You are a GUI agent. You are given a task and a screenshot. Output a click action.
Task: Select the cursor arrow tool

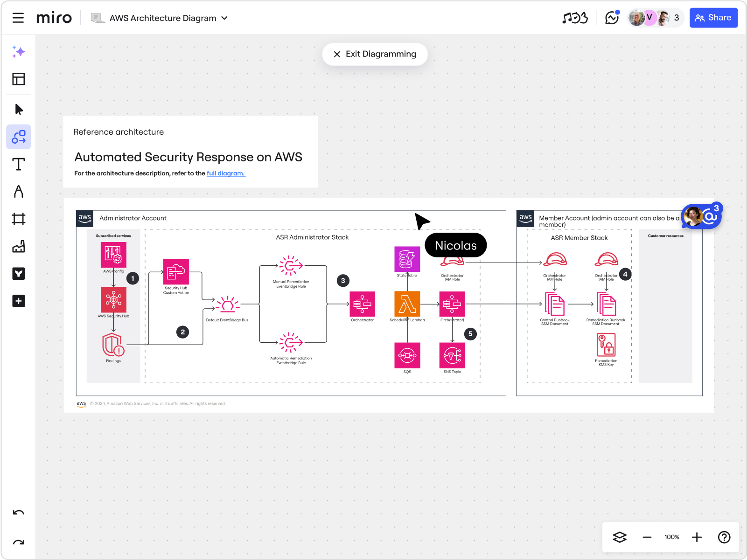coord(19,110)
